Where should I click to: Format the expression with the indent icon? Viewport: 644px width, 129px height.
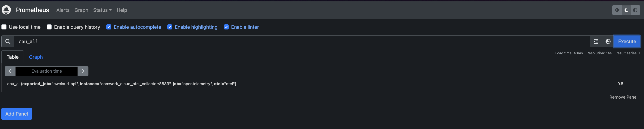coord(596,42)
